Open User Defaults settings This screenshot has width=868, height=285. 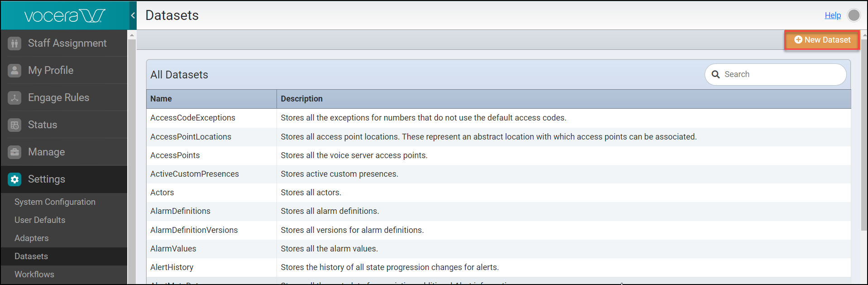click(40, 220)
